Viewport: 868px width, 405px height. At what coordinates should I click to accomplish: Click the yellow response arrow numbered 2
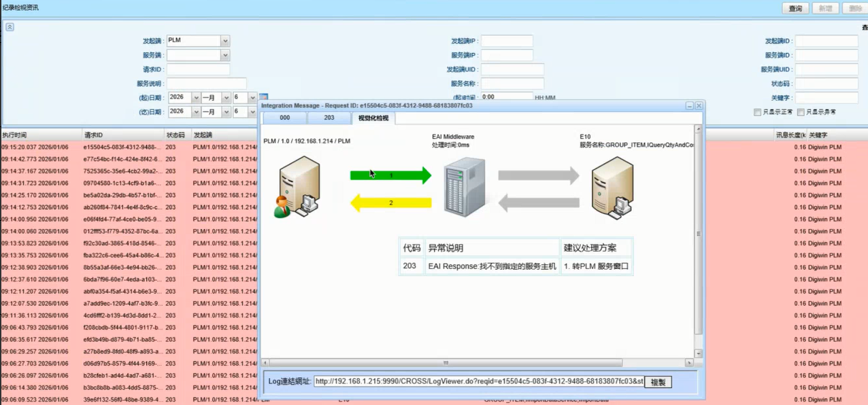coord(390,202)
